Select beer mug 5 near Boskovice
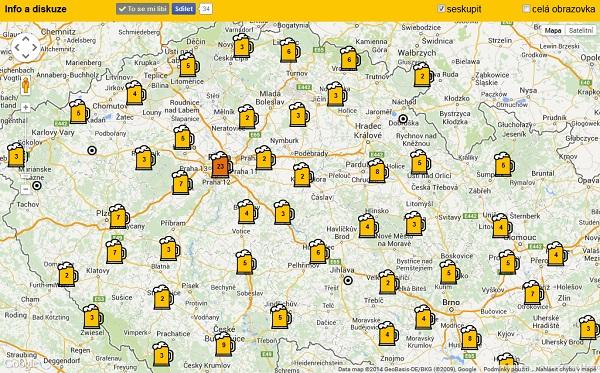The height and width of the screenshot is (373, 600). point(449,272)
